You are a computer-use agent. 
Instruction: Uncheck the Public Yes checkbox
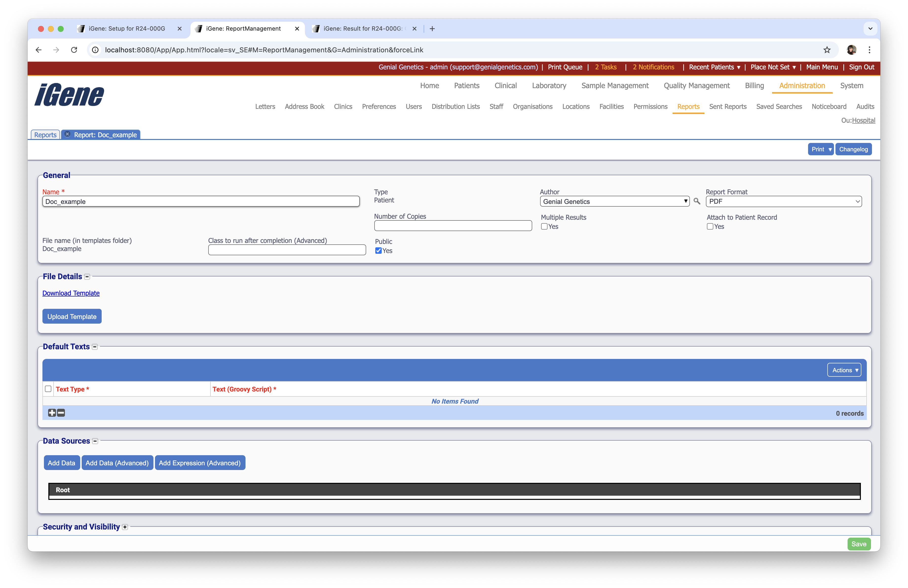pos(378,251)
